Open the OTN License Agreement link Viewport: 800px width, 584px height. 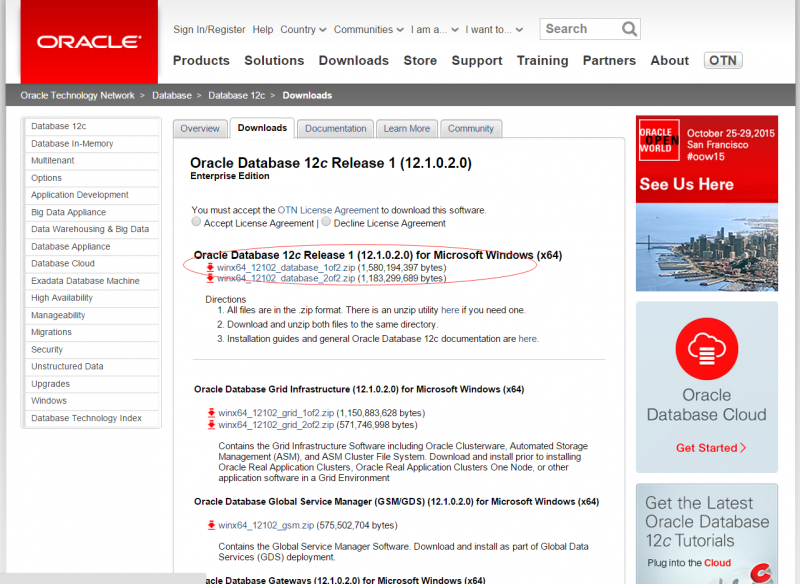(328, 210)
